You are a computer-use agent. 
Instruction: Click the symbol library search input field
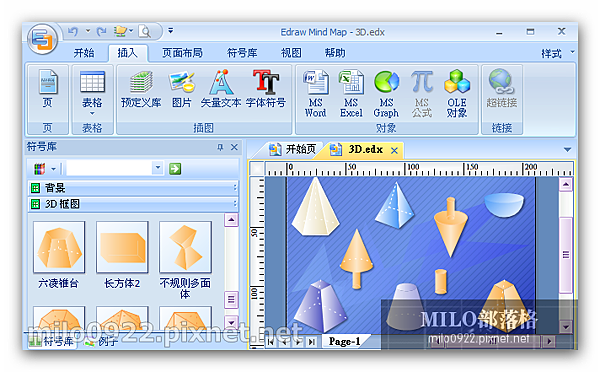point(109,168)
